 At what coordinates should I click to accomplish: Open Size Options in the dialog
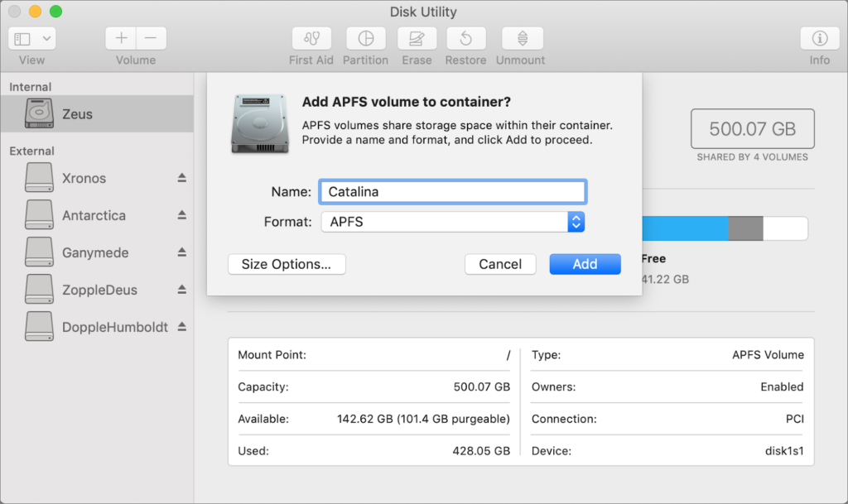287,264
